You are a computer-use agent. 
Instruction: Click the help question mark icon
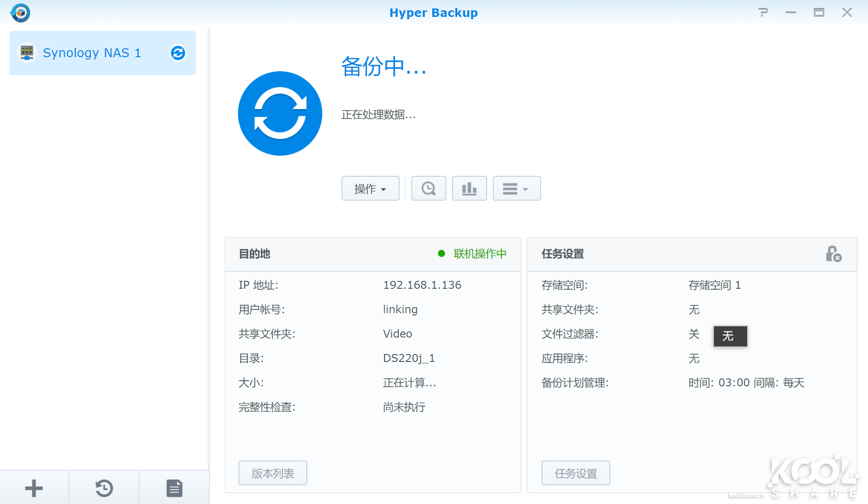click(763, 13)
